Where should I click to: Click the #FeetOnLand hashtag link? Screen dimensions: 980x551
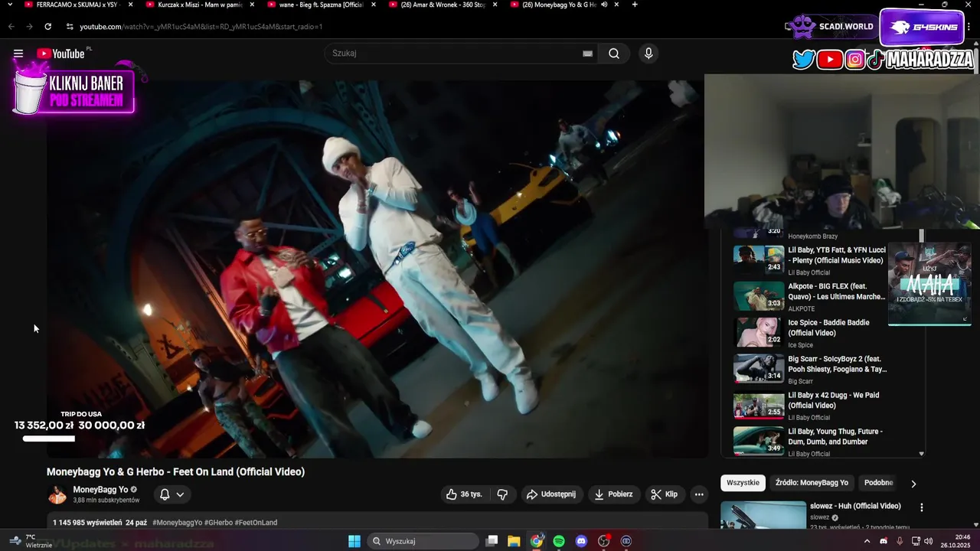[x=256, y=523]
